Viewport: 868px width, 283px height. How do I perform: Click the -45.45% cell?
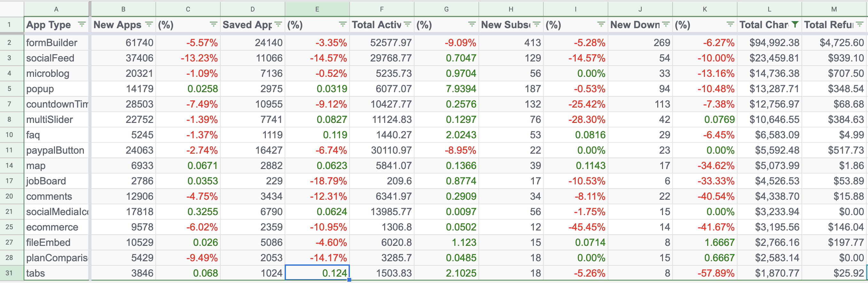click(576, 227)
